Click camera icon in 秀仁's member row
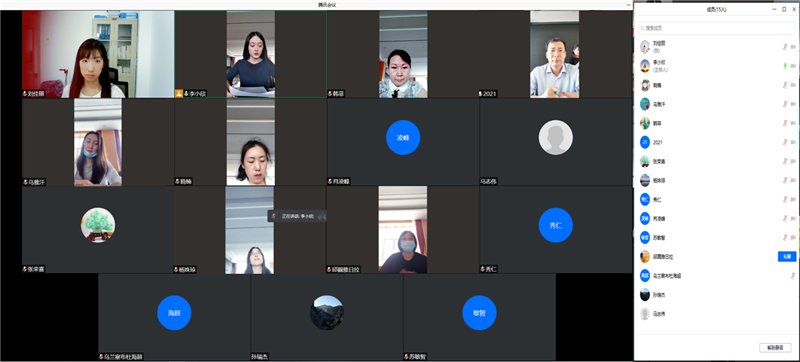Screen dimensions: 800x362 (793, 199)
